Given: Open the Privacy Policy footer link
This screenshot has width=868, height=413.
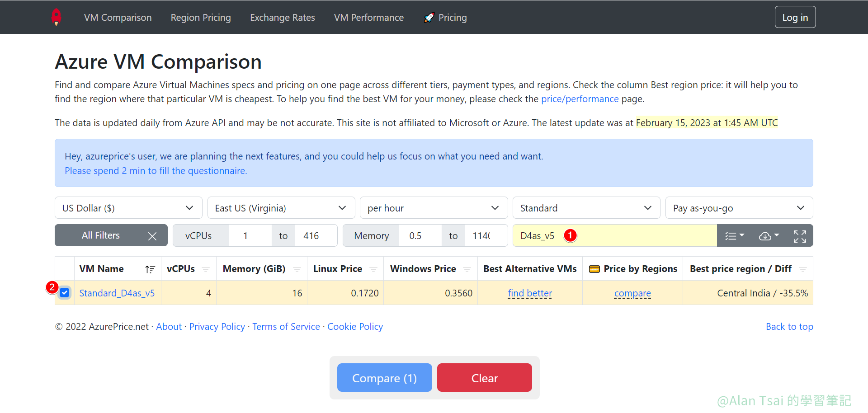Looking at the screenshot, I should coord(217,327).
